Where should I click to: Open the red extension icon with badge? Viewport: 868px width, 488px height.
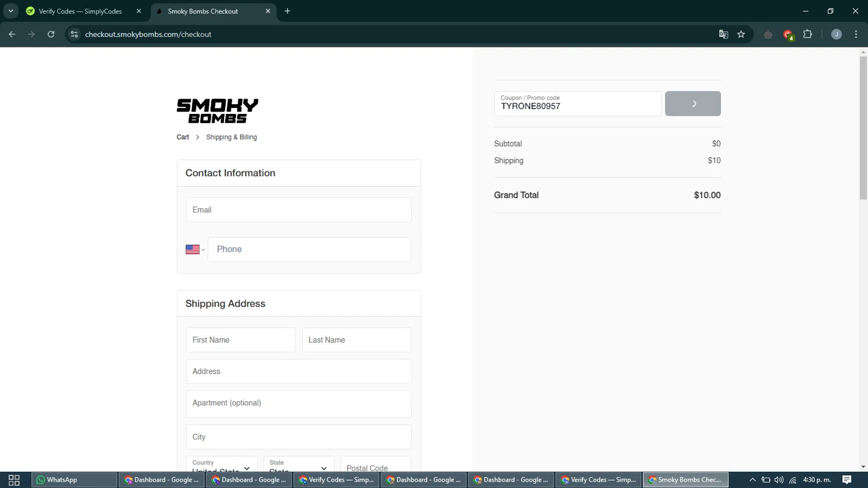[788, 35]
